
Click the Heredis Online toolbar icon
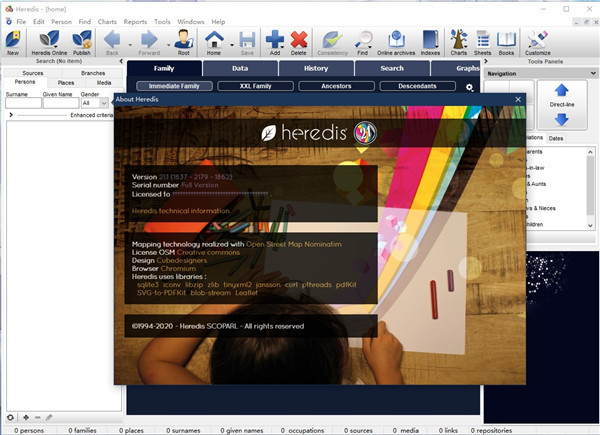click(x=49, y=41)
